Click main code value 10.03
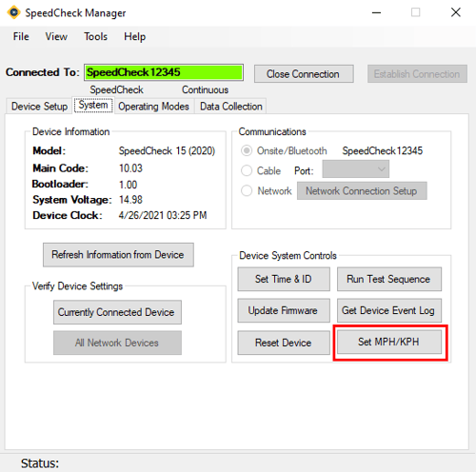The image size is (476, 472). [130, 168]
